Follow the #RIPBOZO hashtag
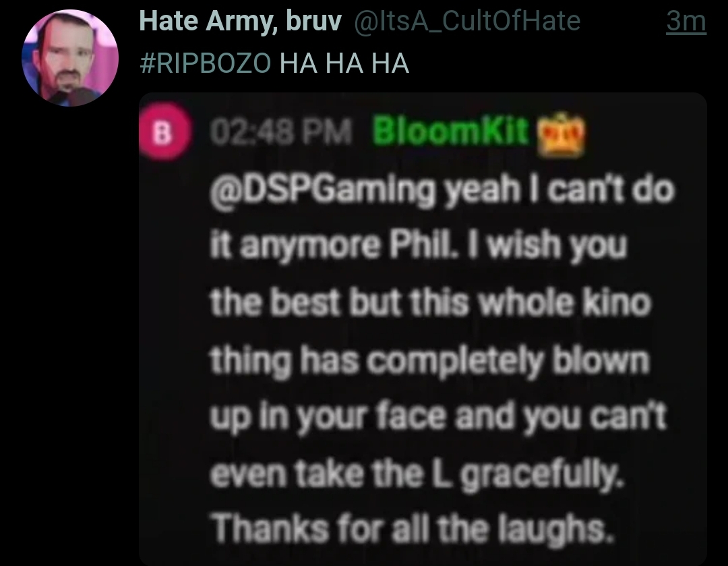This screenshot has height=566, width=728. point(205,63)
